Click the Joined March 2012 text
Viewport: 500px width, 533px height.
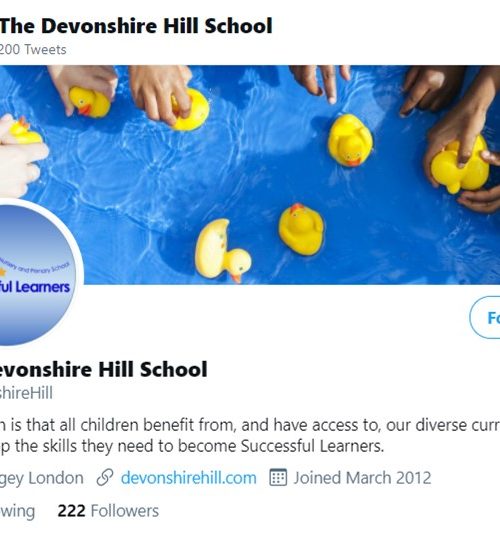click(362, 478)
